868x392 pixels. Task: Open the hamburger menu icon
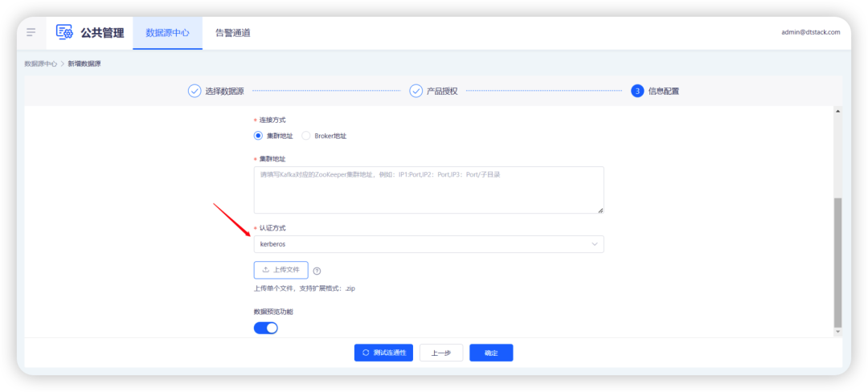pos(31,33)
